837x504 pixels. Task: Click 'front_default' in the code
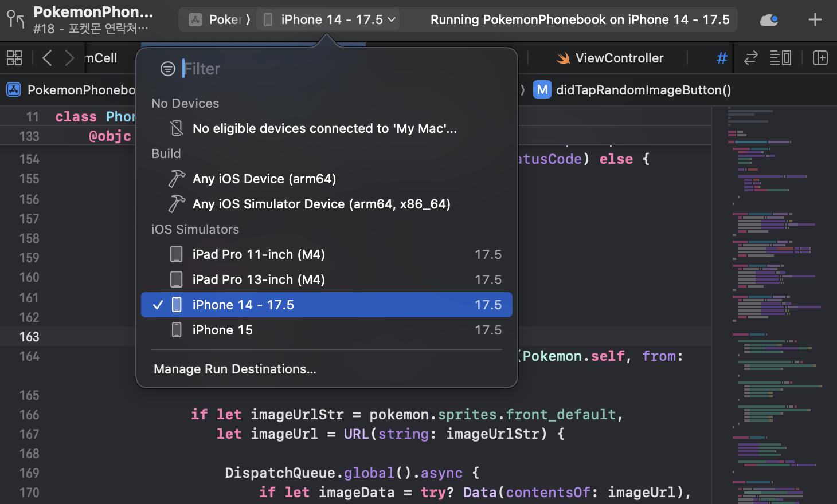coord(561,415)
